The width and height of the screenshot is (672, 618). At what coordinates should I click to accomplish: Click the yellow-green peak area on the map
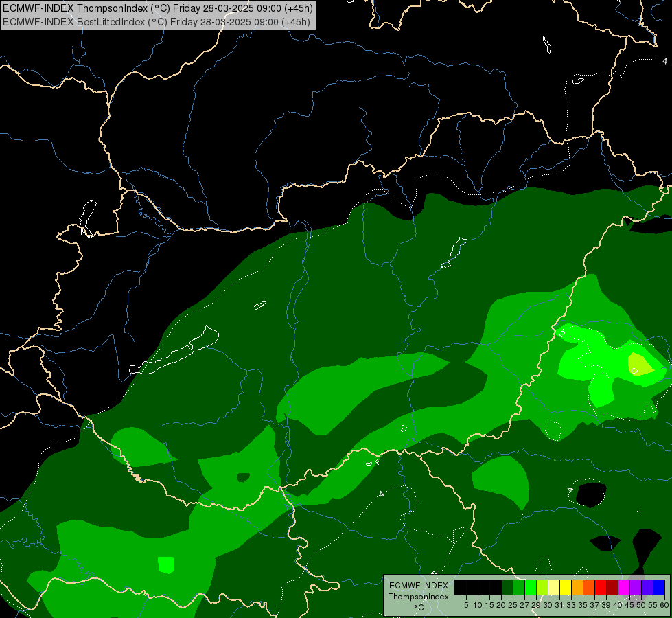640,364
